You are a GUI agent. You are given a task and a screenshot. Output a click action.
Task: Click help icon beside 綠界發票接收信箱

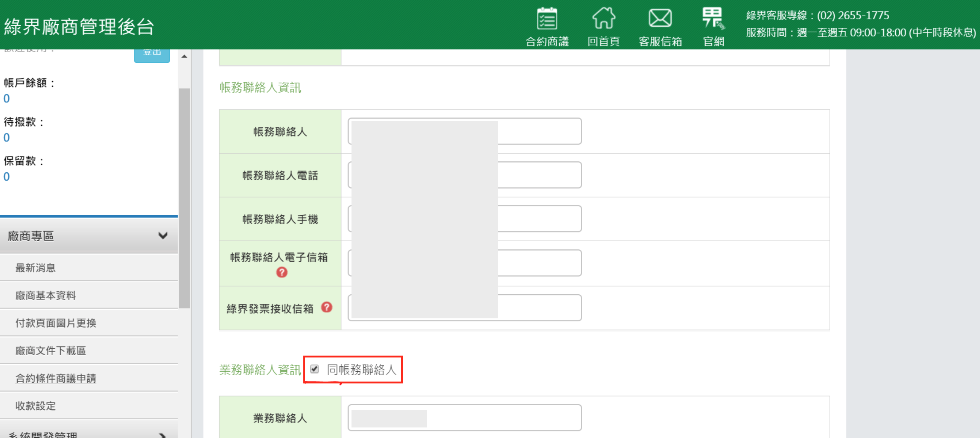point(326,307)
